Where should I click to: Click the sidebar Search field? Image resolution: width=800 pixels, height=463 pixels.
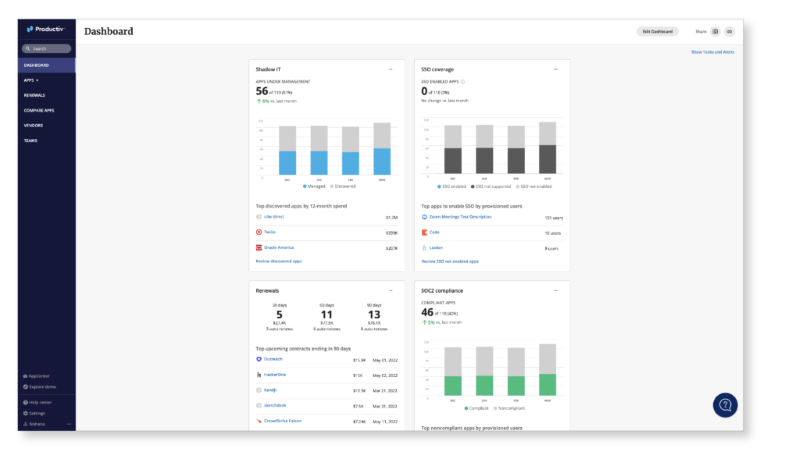[46, 48]
